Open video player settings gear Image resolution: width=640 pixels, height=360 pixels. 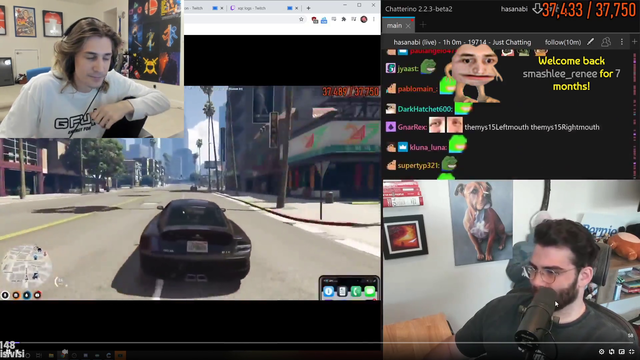click(x=601, y=351)
